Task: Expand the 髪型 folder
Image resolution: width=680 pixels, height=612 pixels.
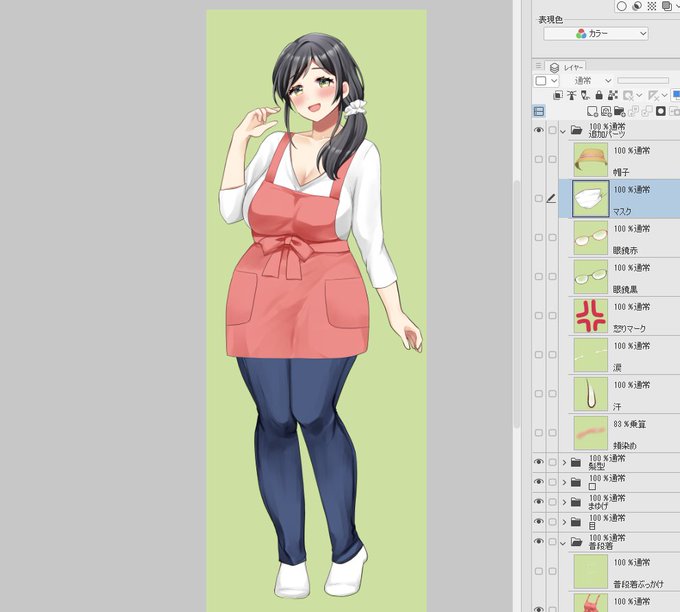Action: (564, 463)
